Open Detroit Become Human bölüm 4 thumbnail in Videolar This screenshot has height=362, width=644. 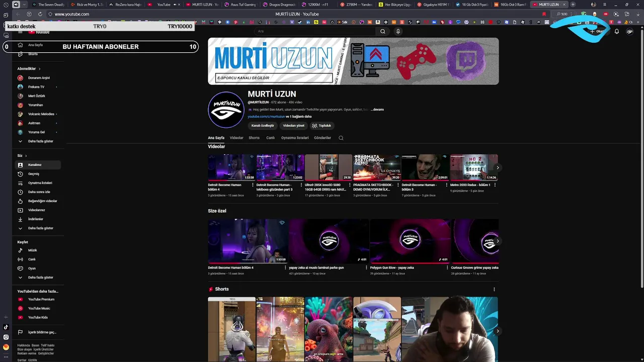[x=231, y=167]
